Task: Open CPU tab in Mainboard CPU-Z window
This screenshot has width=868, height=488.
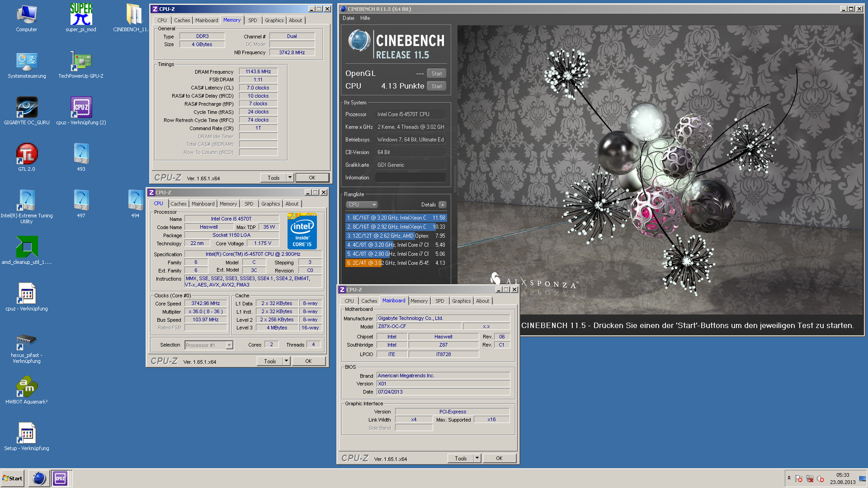Action: (x=349, y=301)
